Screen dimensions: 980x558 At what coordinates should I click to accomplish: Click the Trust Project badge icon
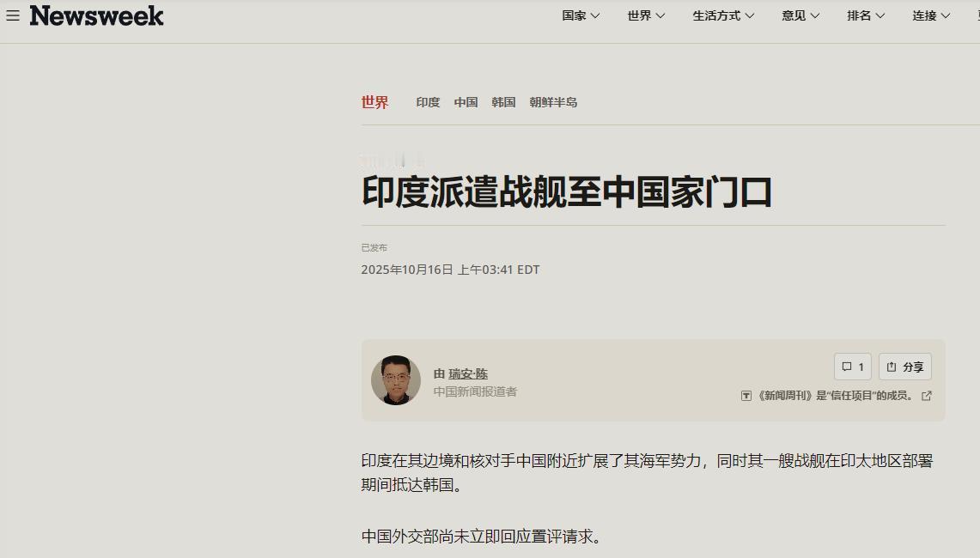[x=746, y=396]
